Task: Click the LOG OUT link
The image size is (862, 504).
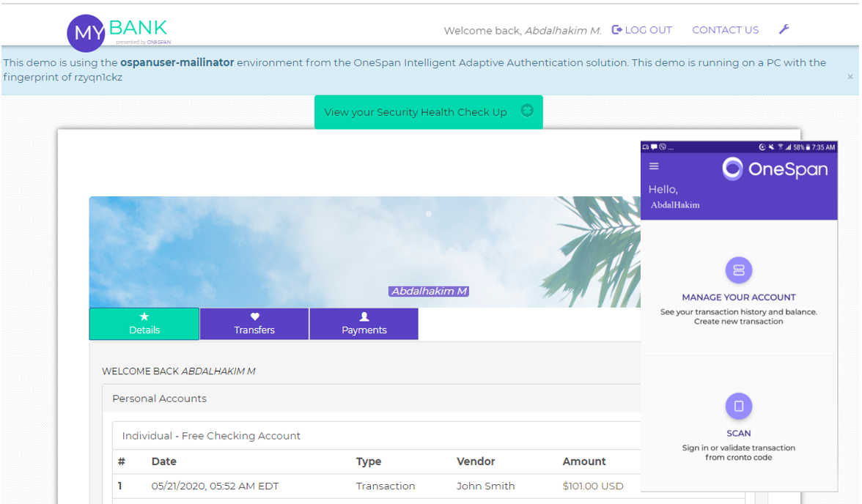Action: (x=641, y=30)
